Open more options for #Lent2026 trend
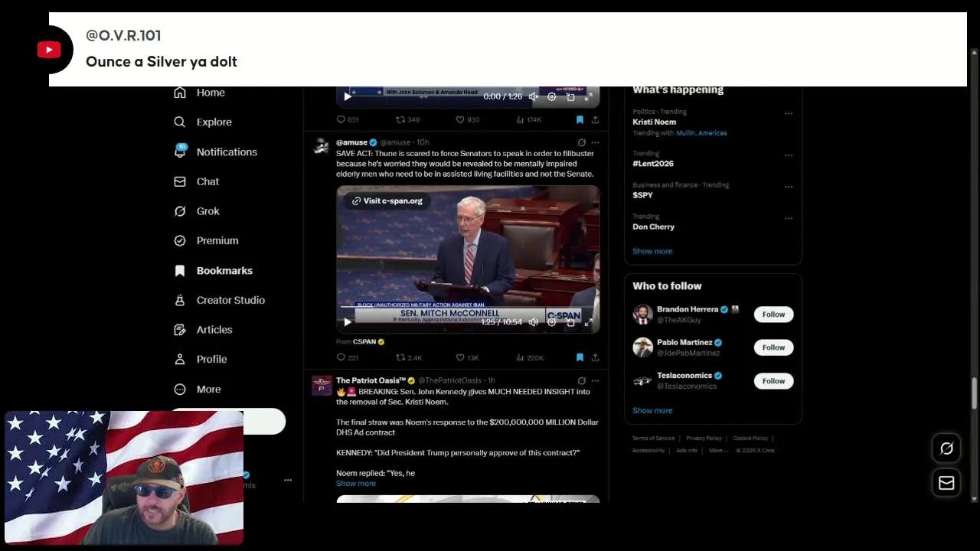This screenshot has height=551, width=980. [789, 155]
